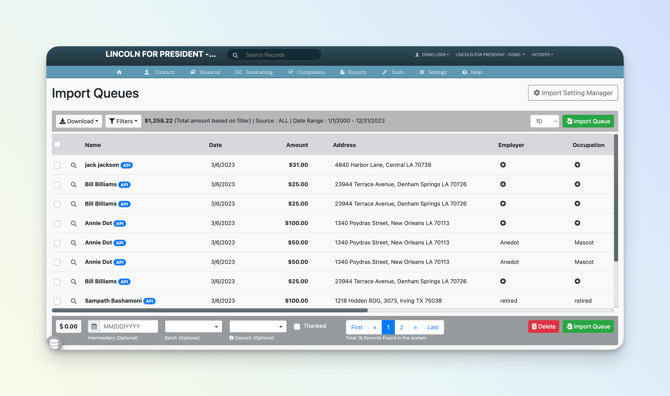Open the Tools menu
The width and height of the screenshot is (670, 396).
click(393, 72)
